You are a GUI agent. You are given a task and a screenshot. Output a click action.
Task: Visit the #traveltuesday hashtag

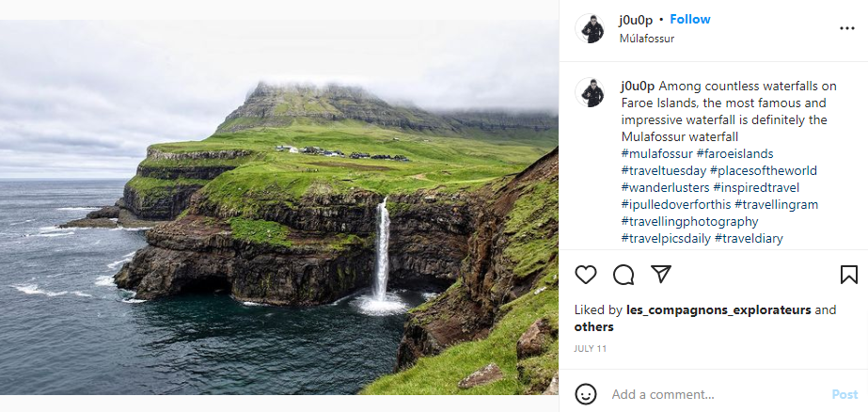(x=663, y=170)
